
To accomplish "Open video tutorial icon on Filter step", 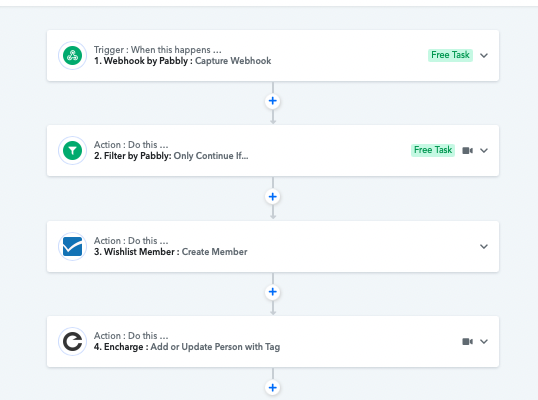I will point(467,151).
